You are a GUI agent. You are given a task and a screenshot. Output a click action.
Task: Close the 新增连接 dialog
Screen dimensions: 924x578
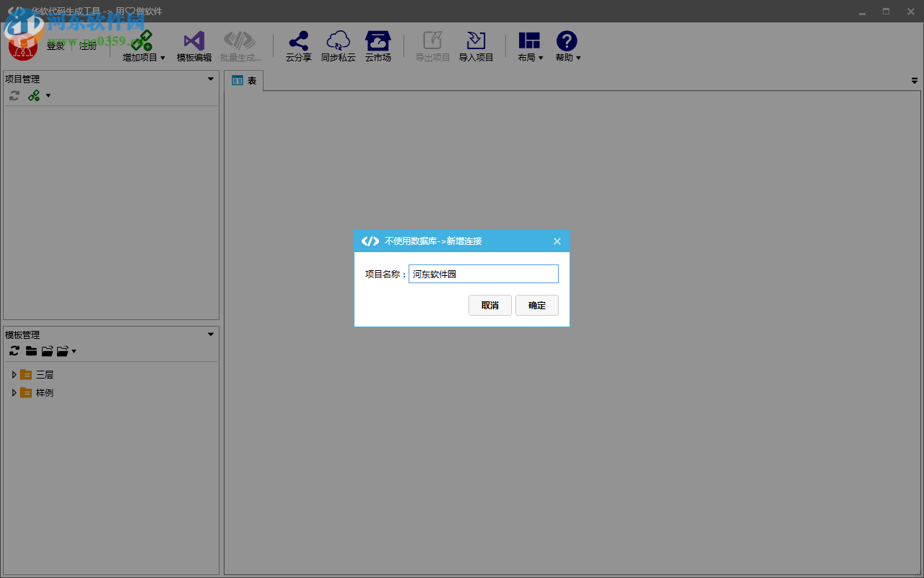point(557,241)
